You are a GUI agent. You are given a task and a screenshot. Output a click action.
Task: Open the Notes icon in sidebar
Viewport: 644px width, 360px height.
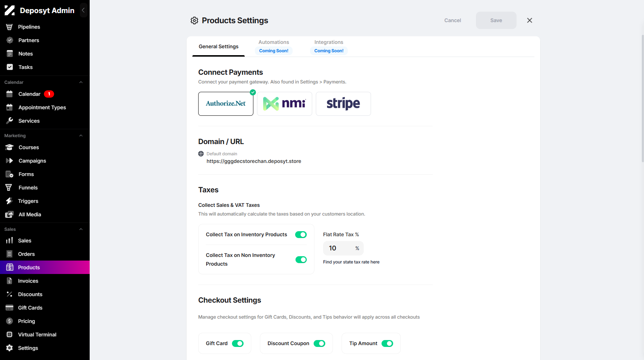click(x=10, y=54)
